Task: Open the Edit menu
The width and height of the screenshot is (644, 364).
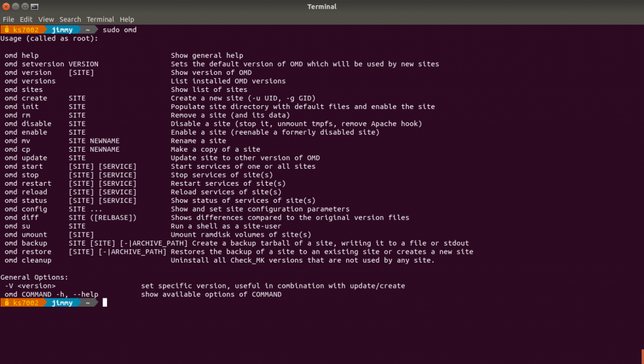Action: [x=26, y=20]
